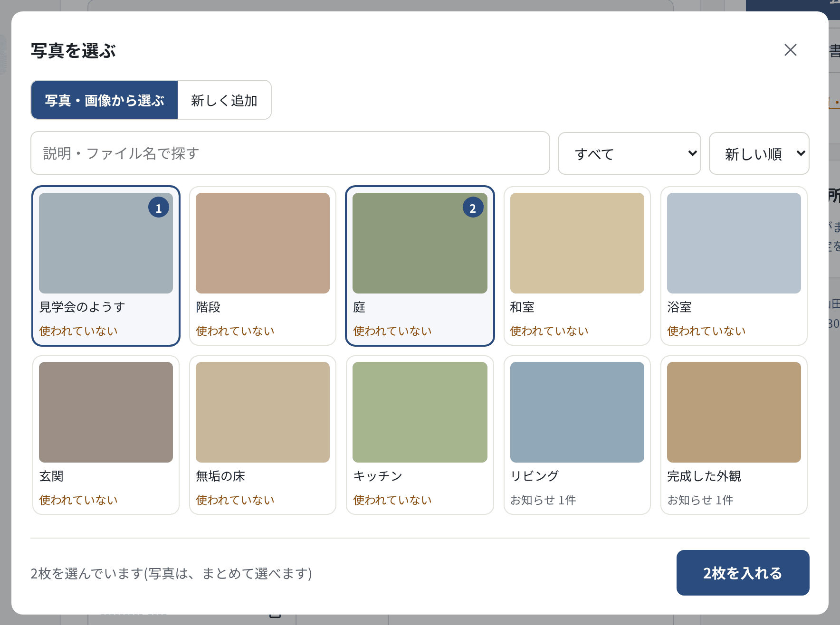Open the 新しく追加 tab
Viewport: 840px width, 625px height.
224,100
